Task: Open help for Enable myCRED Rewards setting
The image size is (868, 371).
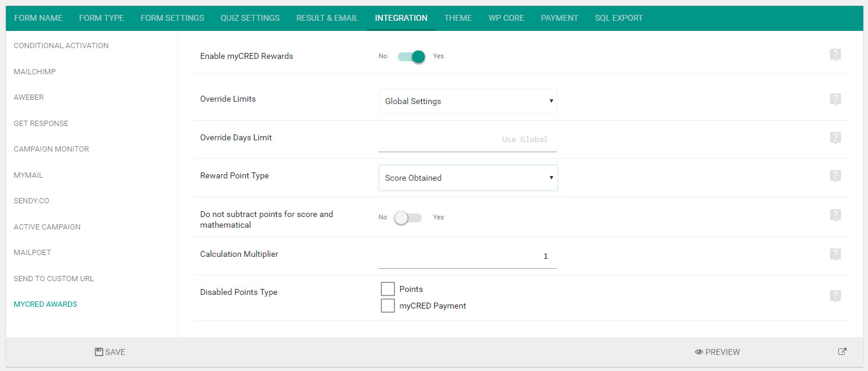Action: coord(835,54)
